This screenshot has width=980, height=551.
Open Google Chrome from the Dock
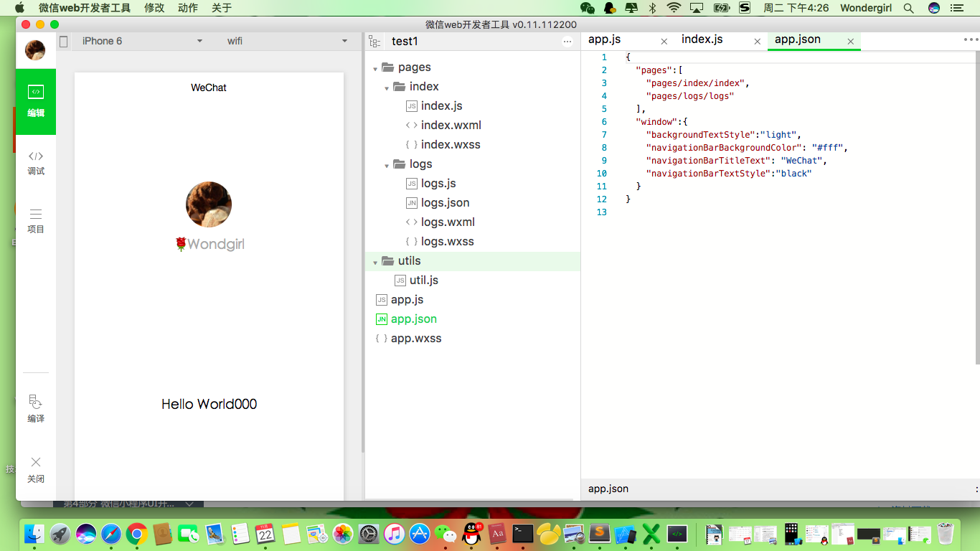pos(137,534)
